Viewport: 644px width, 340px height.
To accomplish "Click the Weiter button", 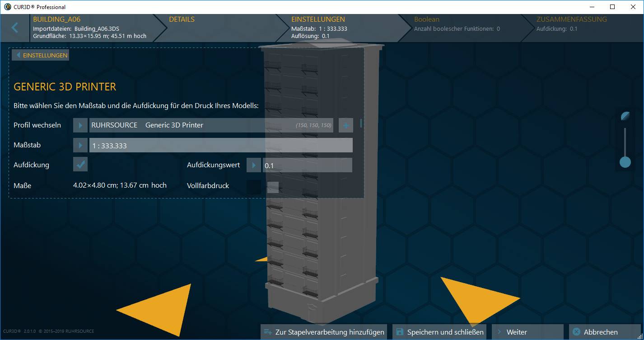I will 527,331.
